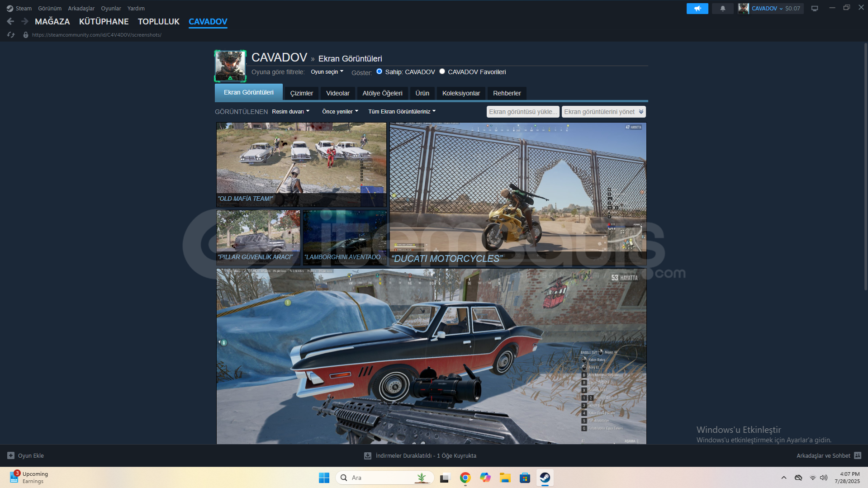Reload the page with refresh icon
Viewport: 868px width, 488px height.
11,35
